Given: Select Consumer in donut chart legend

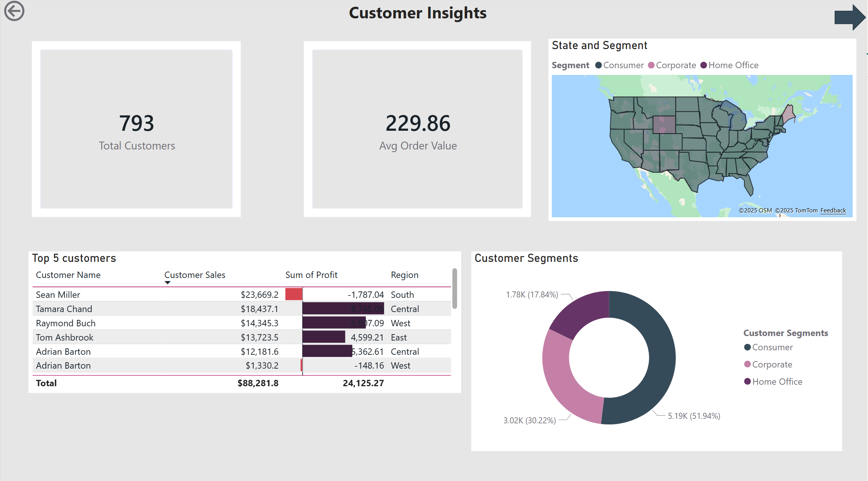Looking at the screenshot, I should click(768, 347).
